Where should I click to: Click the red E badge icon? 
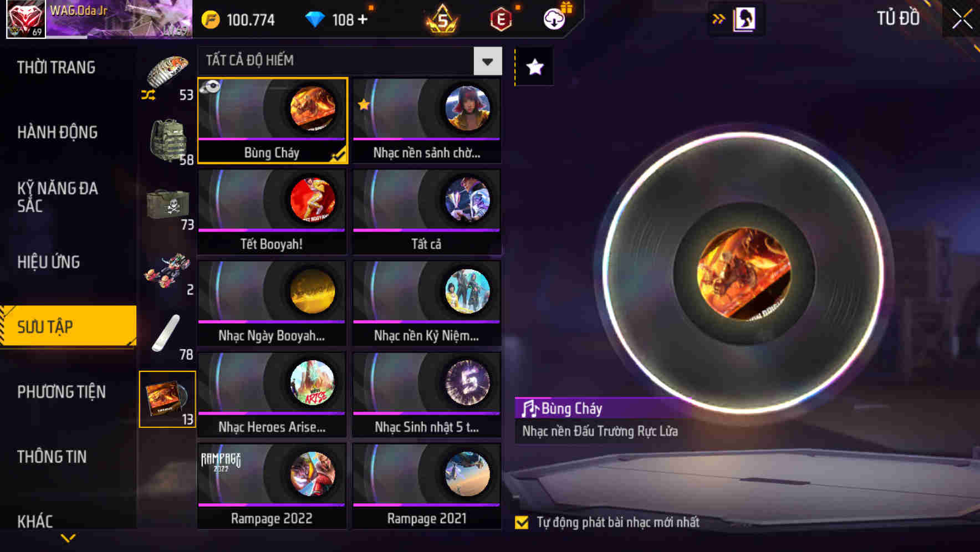pos(501,20)
